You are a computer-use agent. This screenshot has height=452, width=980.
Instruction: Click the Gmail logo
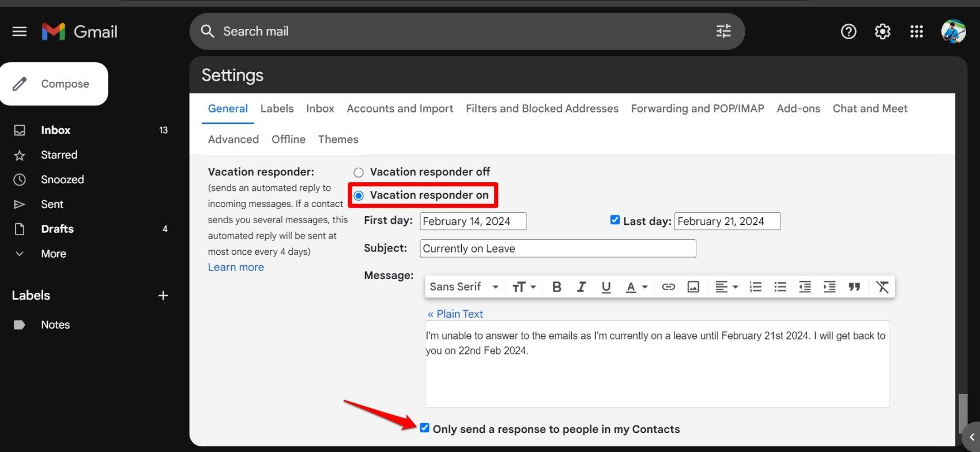tap(80, 31)
